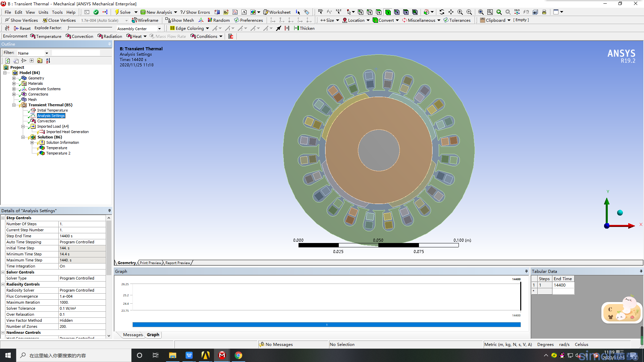Click the blue step timeline bar

coord(326,324)
